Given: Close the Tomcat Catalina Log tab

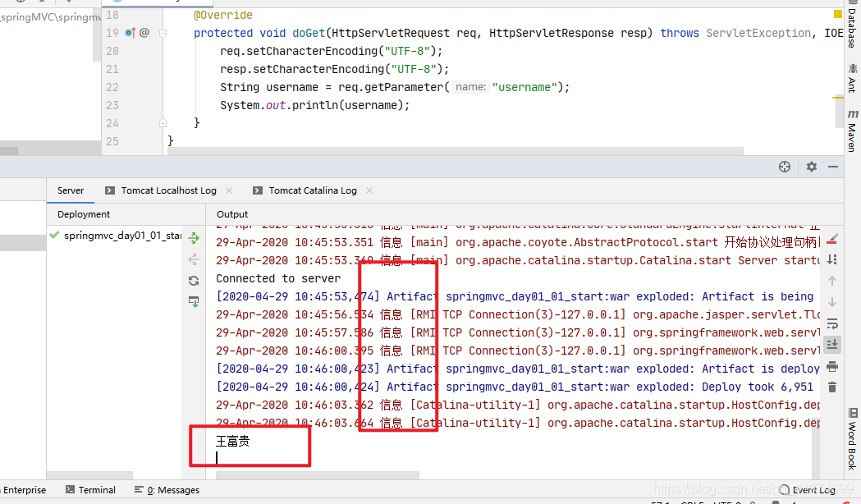Looking at the screenshot, I should [369, 190].
